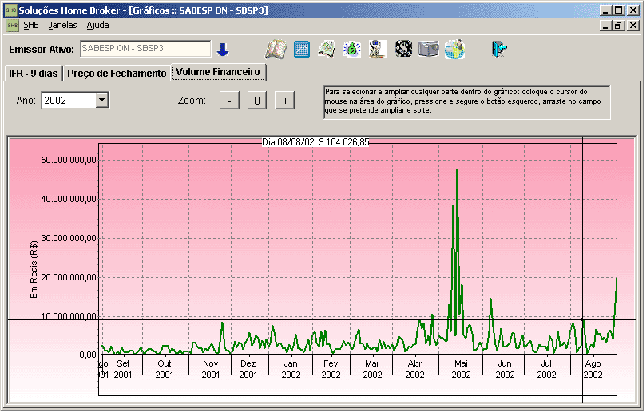This screenshot has width=644, height=411.
Task: Click the exit door icon
Action: [499, 49]
